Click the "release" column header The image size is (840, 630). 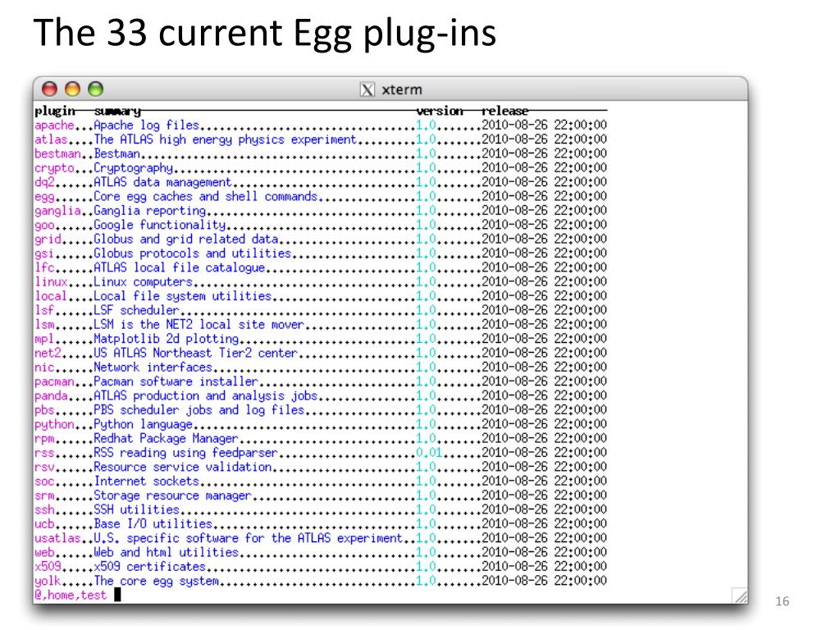coord(504,112)
